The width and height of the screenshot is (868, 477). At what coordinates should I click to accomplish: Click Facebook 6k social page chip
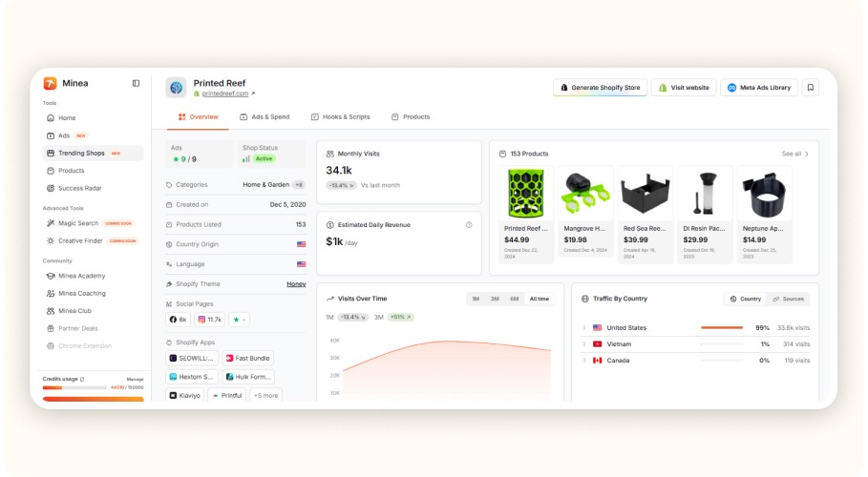coord(178,320)
